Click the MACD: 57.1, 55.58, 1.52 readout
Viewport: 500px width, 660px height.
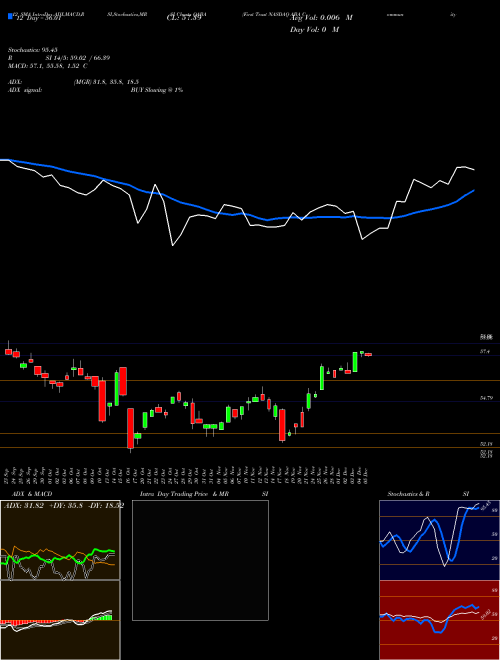[48, 66]
